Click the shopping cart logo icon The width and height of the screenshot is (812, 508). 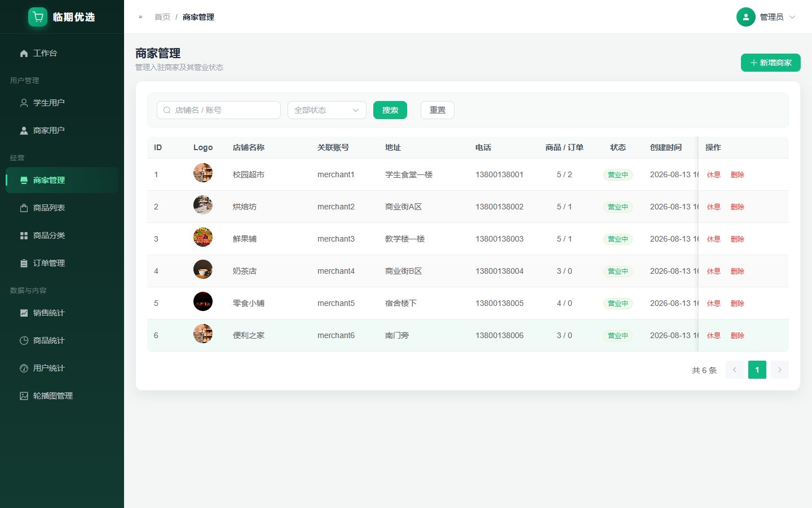tap(38, 17)
